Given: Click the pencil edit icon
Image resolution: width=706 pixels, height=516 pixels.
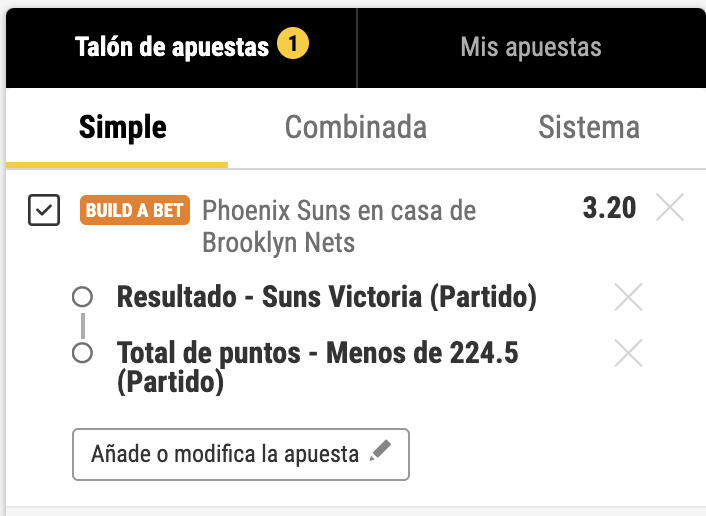Looking at the screenshot, I should tap(379, 453).
